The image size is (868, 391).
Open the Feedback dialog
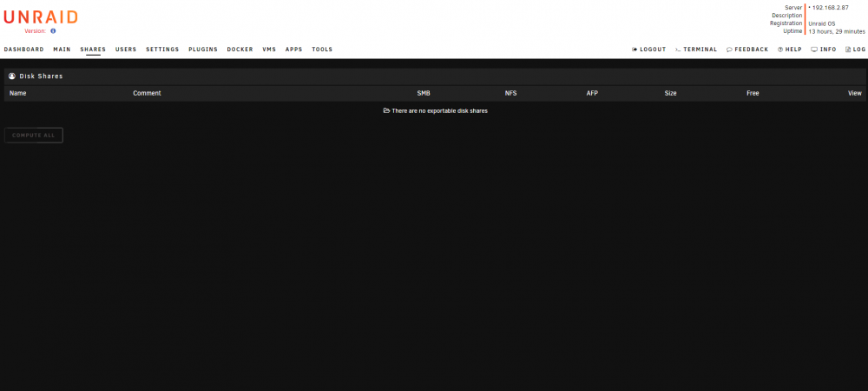pyautogui.click(x=747, y=50)
